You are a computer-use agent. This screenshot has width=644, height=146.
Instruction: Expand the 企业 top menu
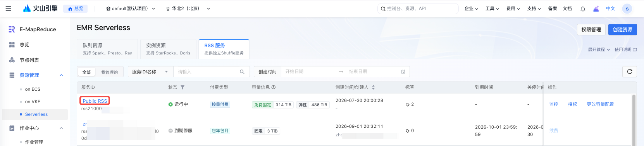471,8
